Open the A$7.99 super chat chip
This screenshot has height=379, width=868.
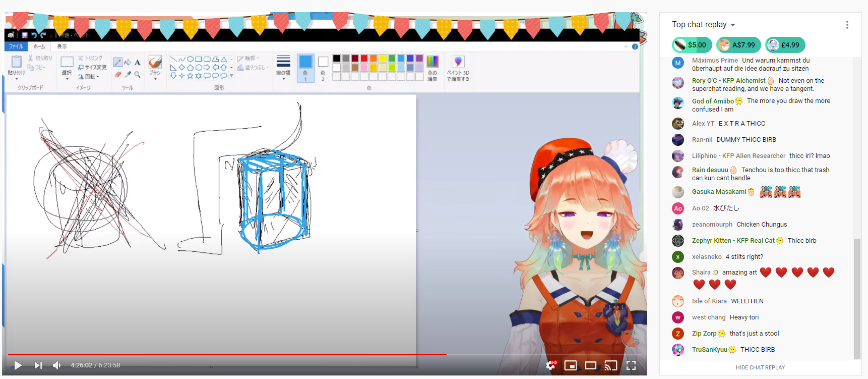738,45
